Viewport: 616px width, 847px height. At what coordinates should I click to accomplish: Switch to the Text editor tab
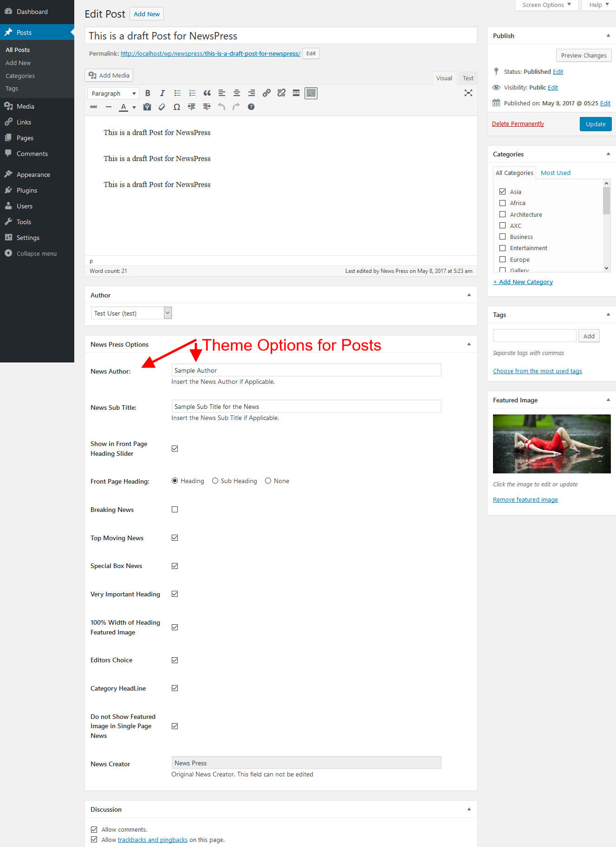pos(468,78)
